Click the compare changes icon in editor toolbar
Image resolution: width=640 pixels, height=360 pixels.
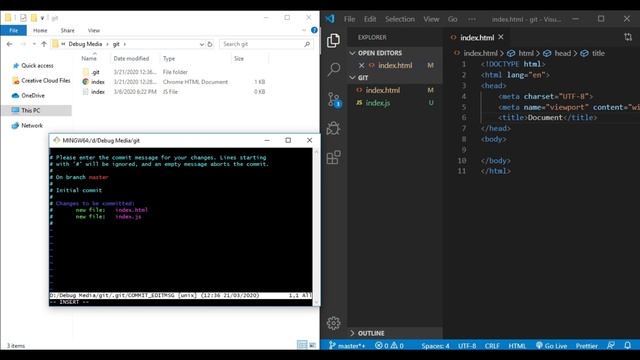(x=628, y=37)
